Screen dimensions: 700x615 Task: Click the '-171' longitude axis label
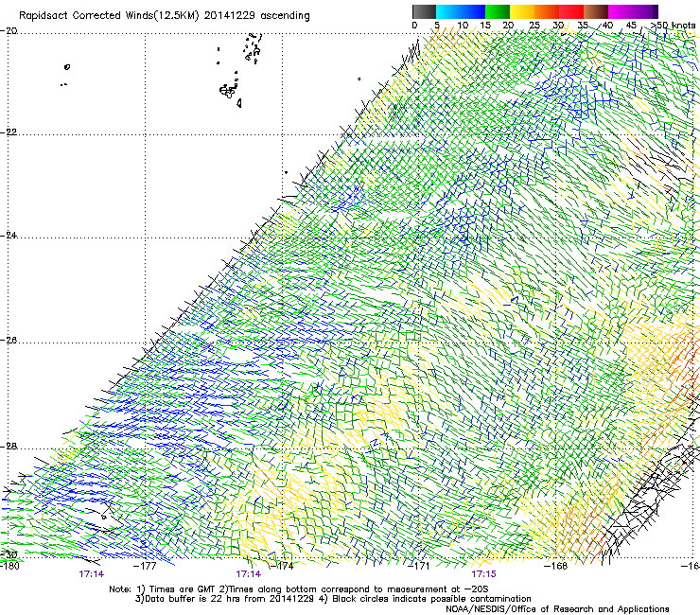[419, 566]
